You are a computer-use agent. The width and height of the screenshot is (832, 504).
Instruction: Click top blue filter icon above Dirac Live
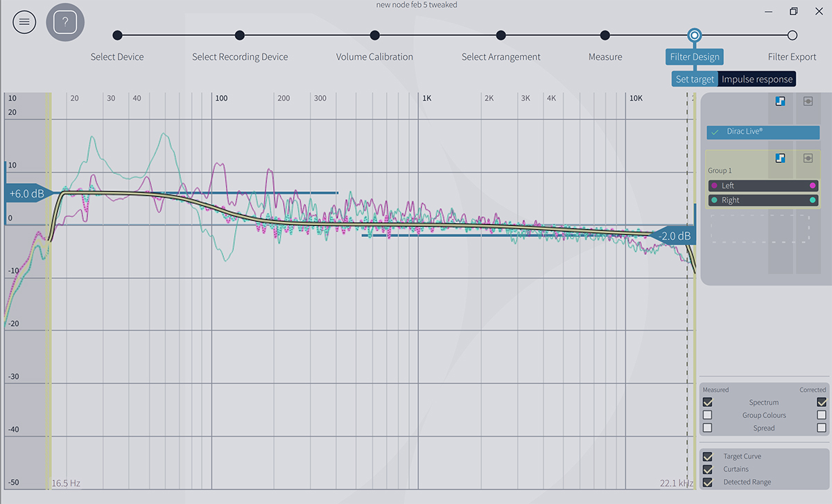780,101
